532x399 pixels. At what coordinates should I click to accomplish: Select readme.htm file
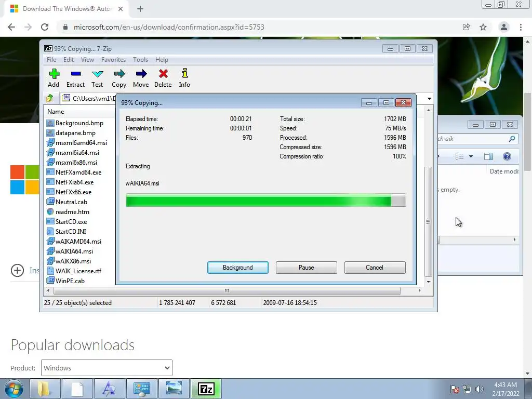[68, 211]
